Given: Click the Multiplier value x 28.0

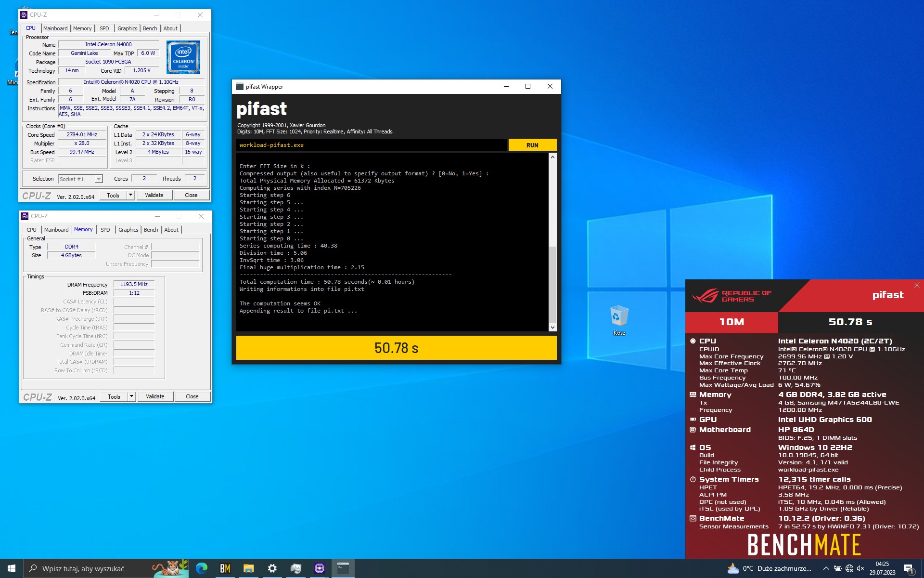Looking at the screenshot, I should 82,143.
